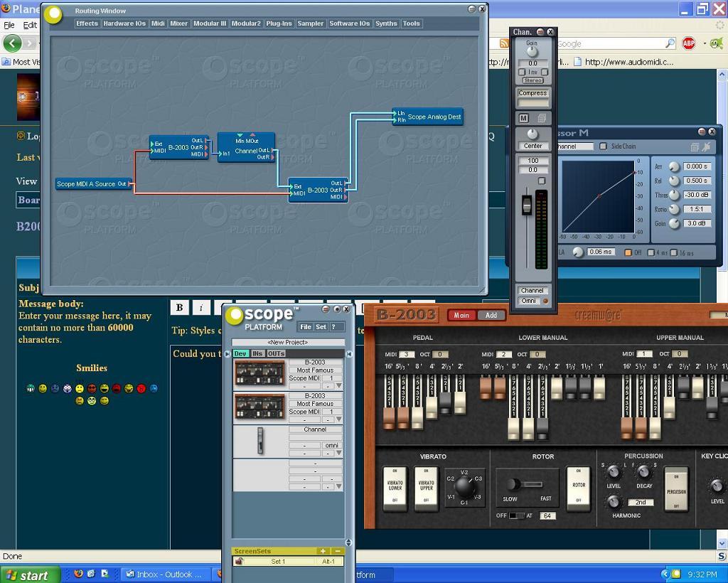This screenshot has width=728, height=583.
Task: Remove a ScreenSet with minus button
Action: 338,551
